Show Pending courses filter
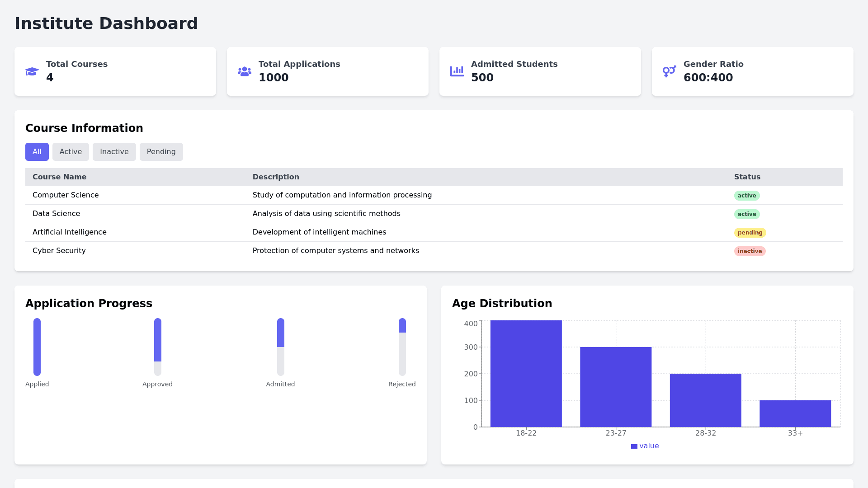The height and width of the screenshot is (488, 868). pyautogui.click(x=161, y=152)
